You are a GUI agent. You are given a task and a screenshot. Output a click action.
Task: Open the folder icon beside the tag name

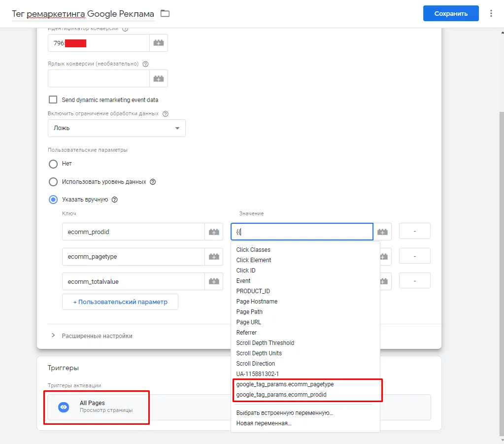[165, 13]
